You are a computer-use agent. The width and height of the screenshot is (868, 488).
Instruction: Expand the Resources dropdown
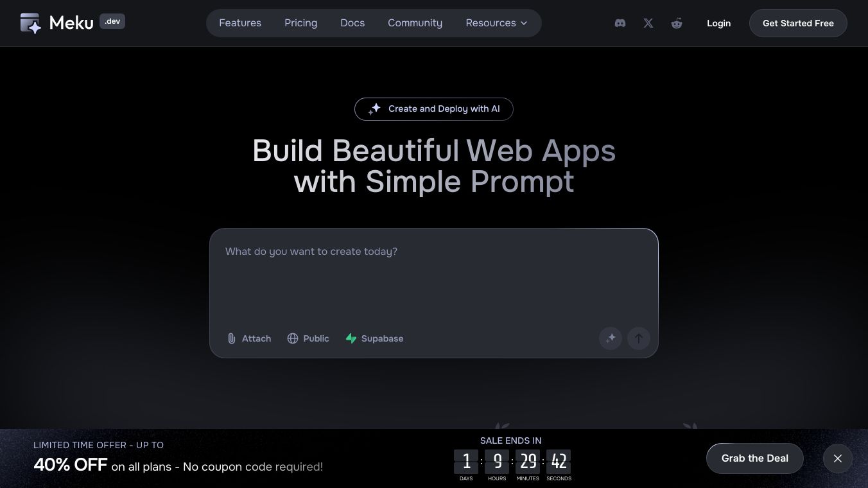pyautogui.click(x=496, y=23)
